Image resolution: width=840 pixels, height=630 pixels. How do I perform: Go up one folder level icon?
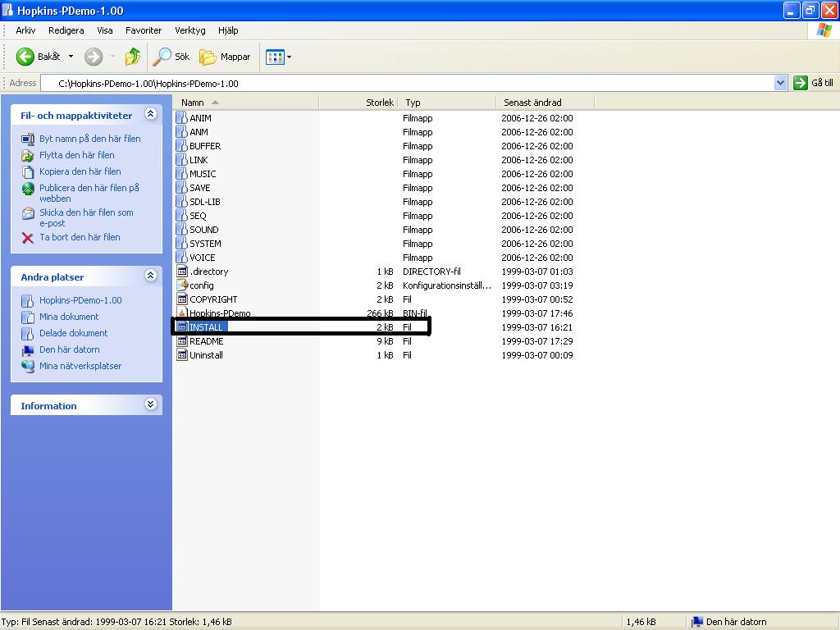(x=132, y=57)
